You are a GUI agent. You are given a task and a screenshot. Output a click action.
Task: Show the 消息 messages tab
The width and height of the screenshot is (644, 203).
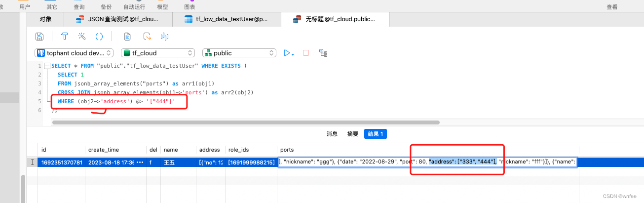[332, 134]
